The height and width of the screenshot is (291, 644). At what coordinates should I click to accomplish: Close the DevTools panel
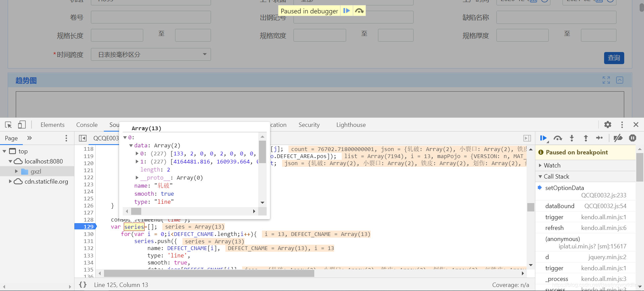(x=636, y=125)
